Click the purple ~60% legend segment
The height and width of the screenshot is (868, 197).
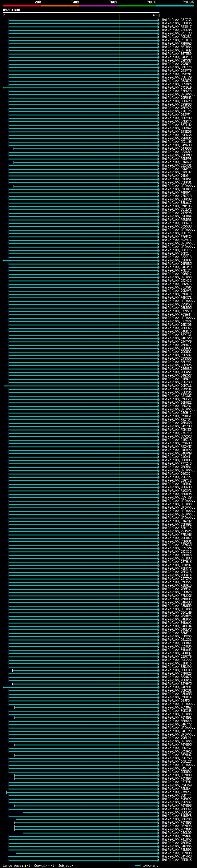click(99, 6)
